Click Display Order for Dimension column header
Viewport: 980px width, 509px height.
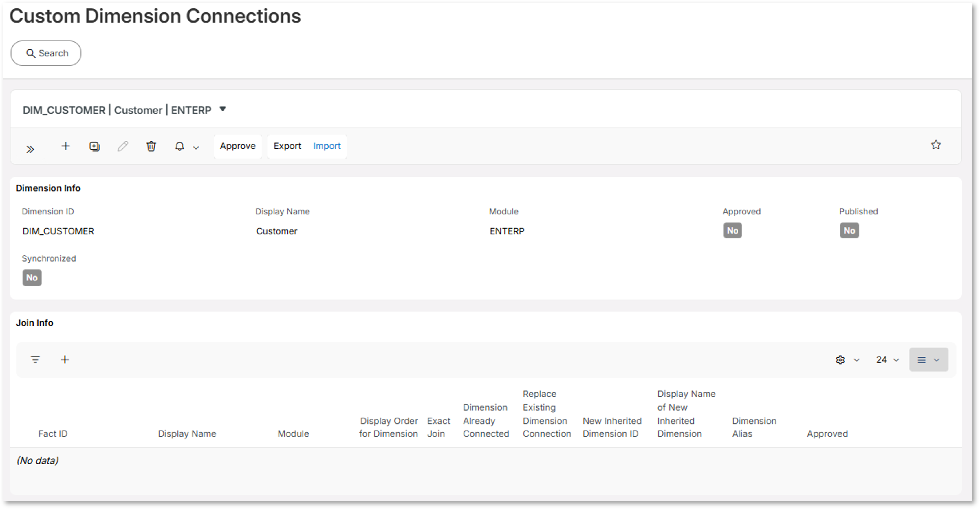[389, 427]
